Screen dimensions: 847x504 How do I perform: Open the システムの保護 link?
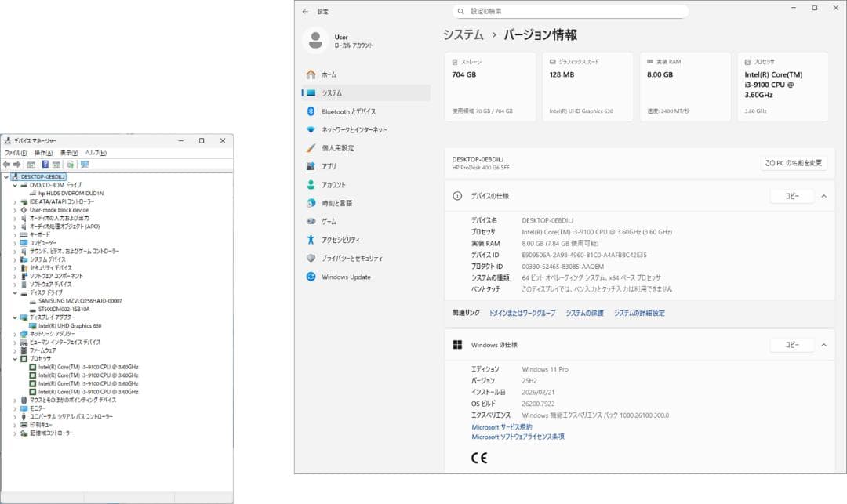click(584, 313)
